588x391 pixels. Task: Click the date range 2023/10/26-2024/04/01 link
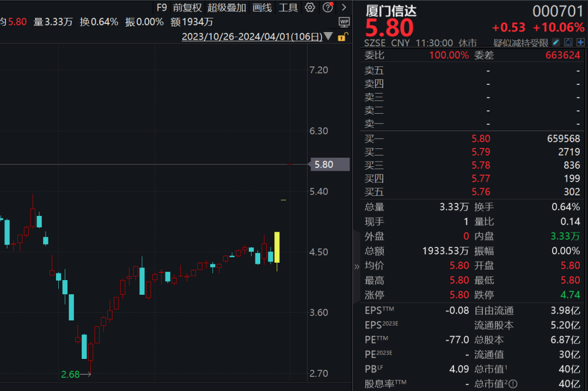[x=252, y=36]
